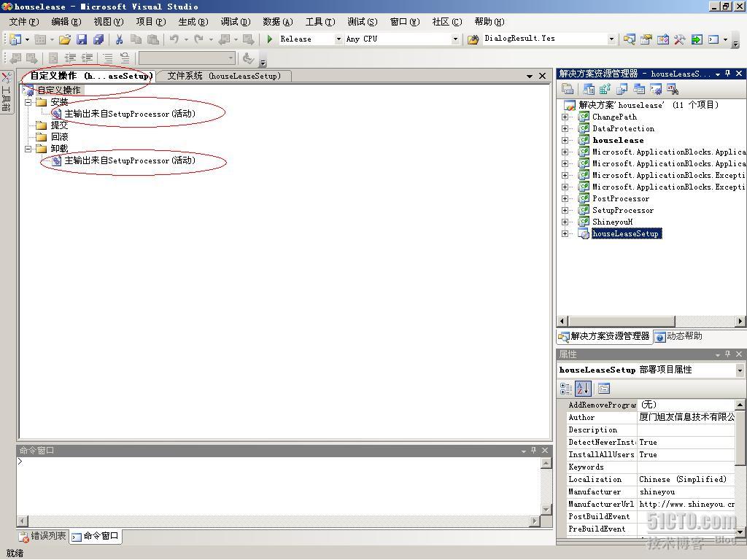This screenshot has height=560, width=747.
Task: Click the Save toolbar icon
Action: coord(82,39)
